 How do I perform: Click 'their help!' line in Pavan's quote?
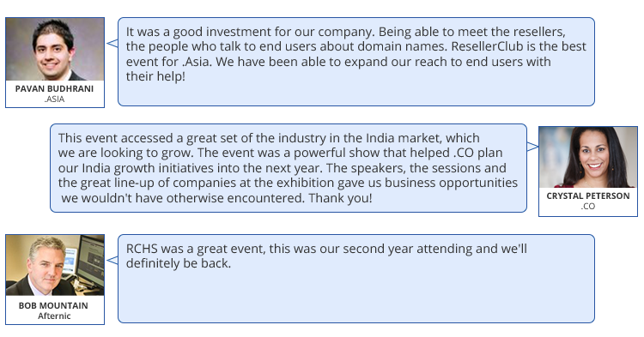coord(155,76)
